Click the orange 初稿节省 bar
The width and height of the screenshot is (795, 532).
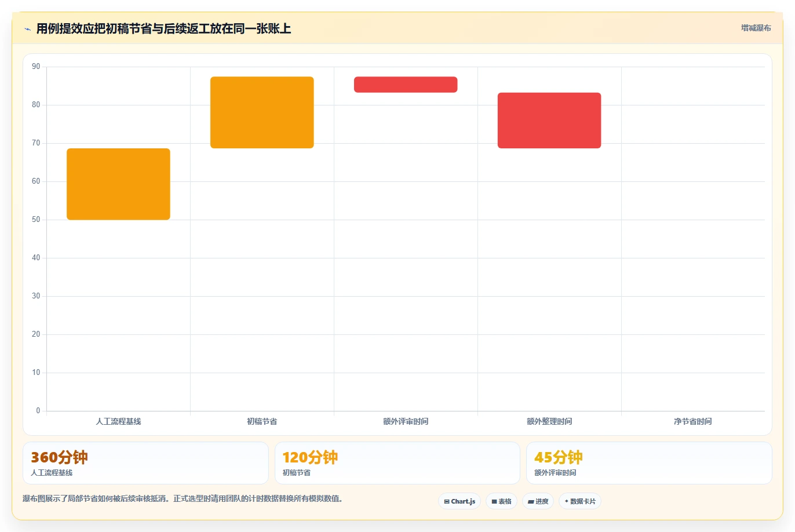262,112
